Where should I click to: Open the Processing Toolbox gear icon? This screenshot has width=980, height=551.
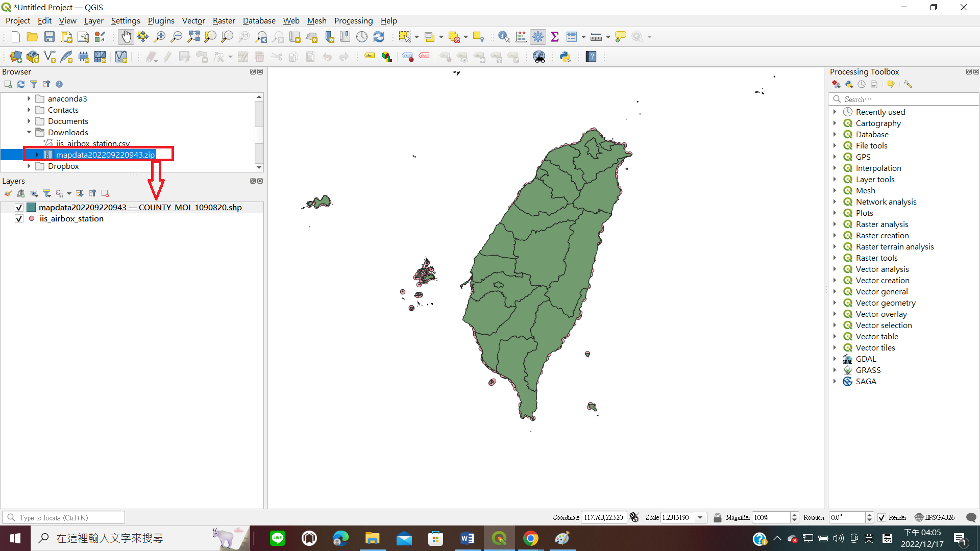(x=538, y=37)
